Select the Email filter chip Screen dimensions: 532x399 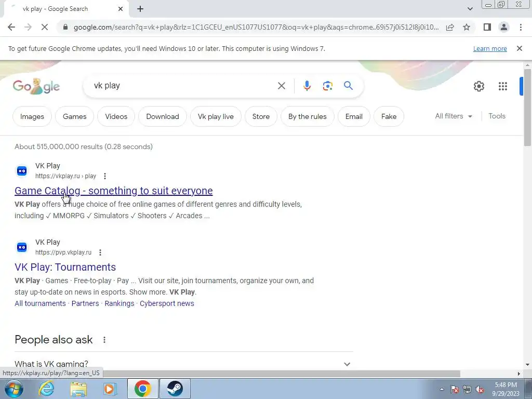click(x=354, y=116)
